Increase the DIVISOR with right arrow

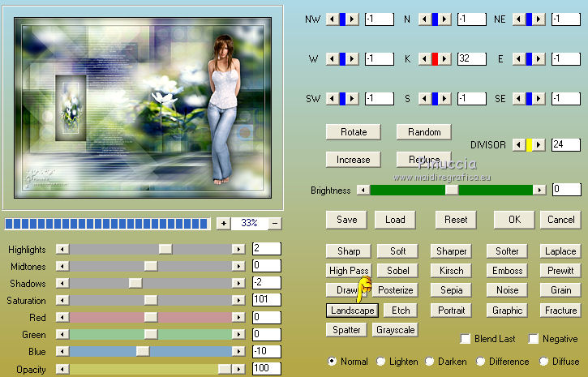click(539, 145)
